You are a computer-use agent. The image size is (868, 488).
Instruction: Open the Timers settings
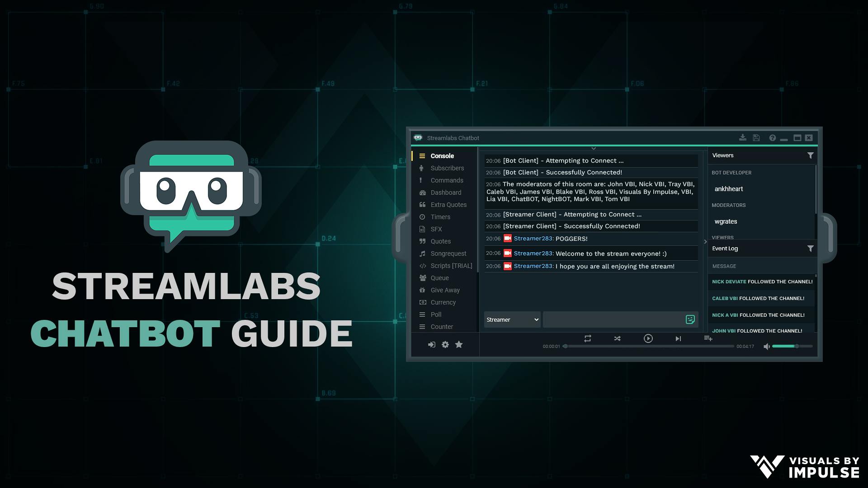[440, 216]
